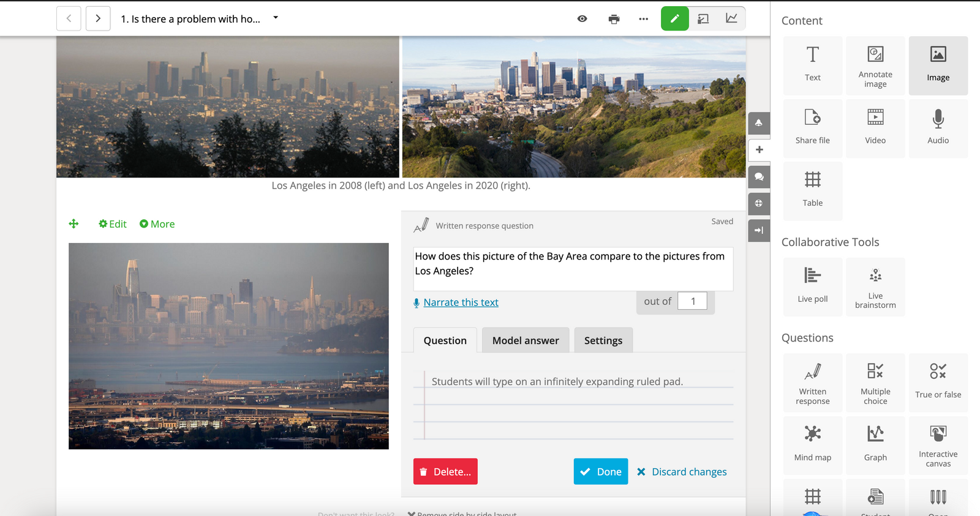Switch to the Model answer tab
Image resolution: width=980 pixels, height=516 pixels.
525,340
